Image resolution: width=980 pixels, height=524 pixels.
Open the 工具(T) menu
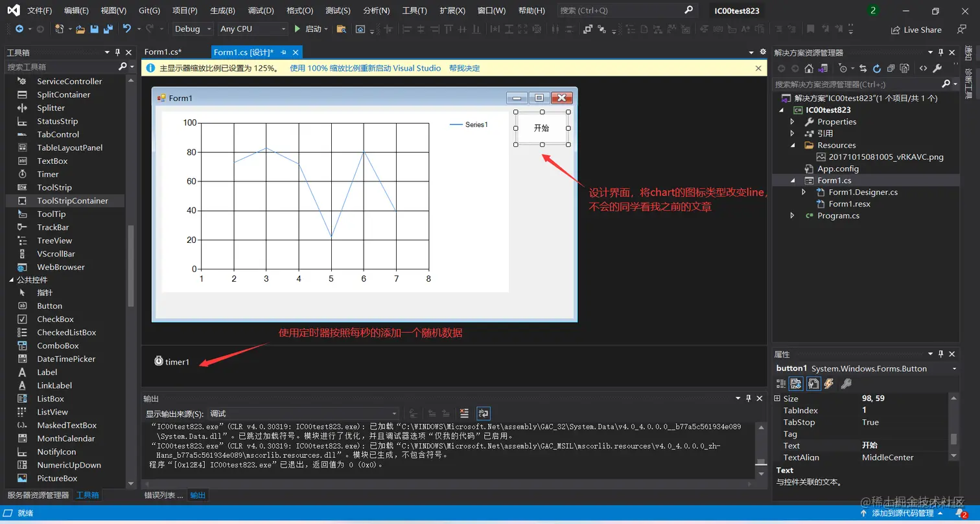(x=414, y=11)
